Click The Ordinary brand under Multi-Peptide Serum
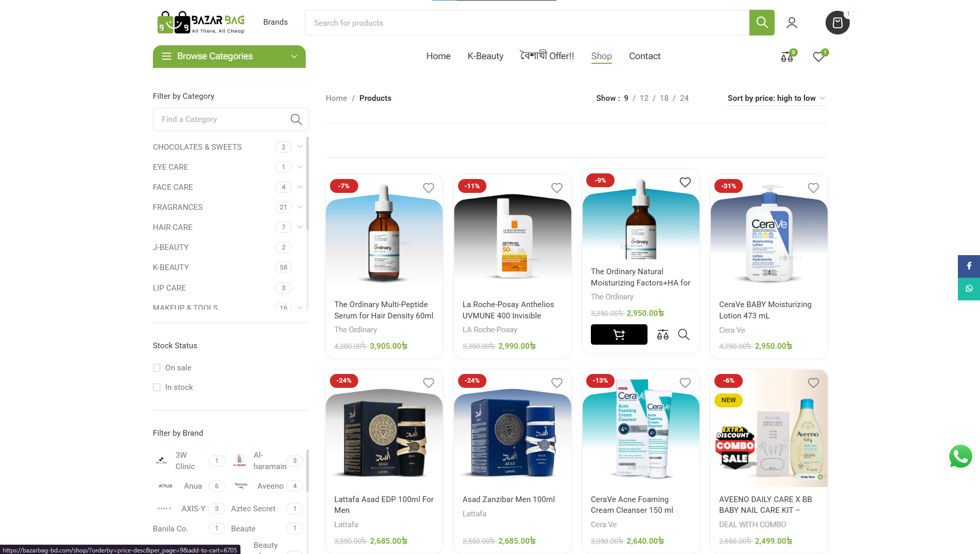 356,330
